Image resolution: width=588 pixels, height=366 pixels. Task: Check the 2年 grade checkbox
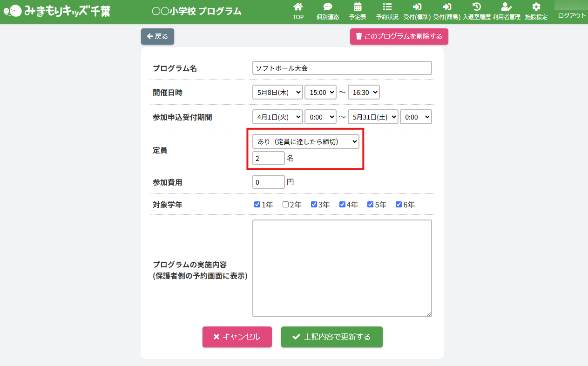(285, 205)
